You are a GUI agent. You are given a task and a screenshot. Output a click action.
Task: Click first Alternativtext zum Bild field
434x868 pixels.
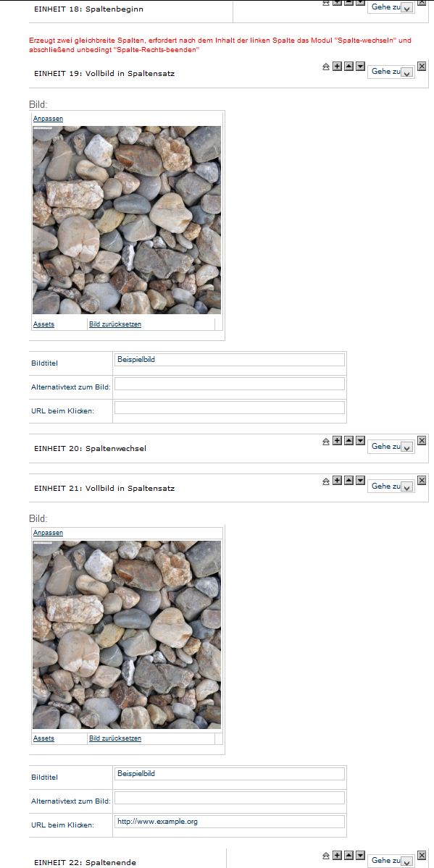coord(230,384)
